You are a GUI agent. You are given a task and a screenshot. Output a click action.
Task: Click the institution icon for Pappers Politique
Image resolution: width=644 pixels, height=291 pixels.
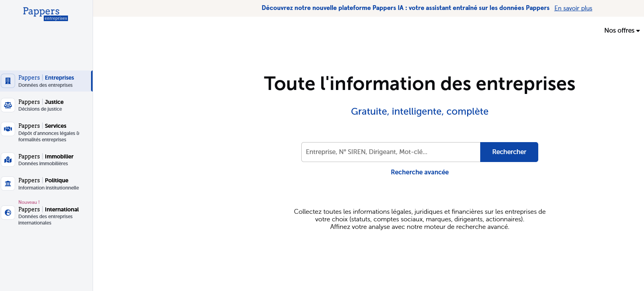(8, 184)
